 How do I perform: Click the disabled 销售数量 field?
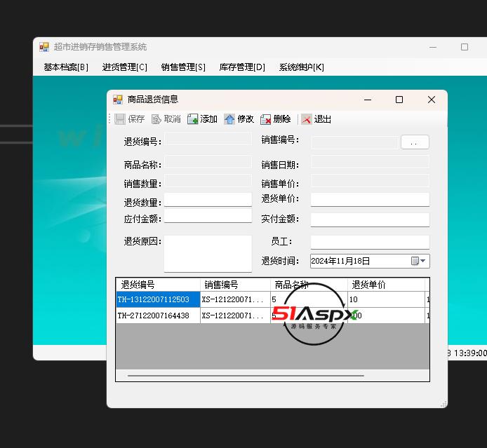click(208, 181)
